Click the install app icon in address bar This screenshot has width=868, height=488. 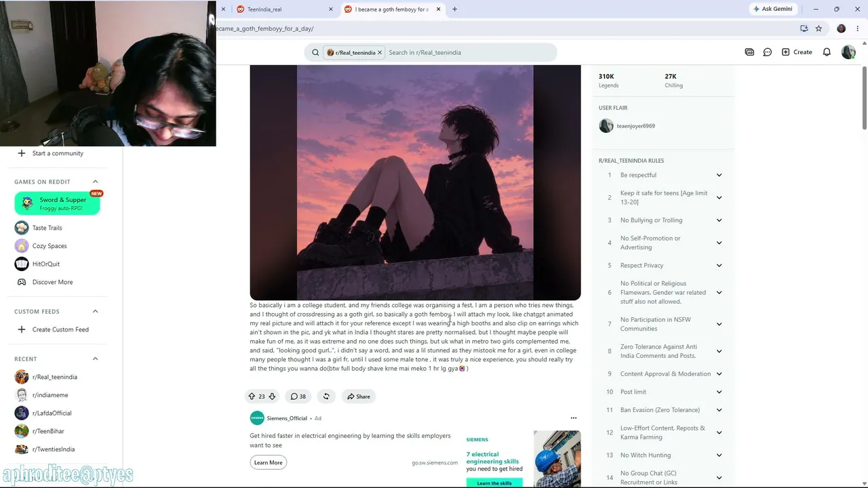[x=804, y=28]
